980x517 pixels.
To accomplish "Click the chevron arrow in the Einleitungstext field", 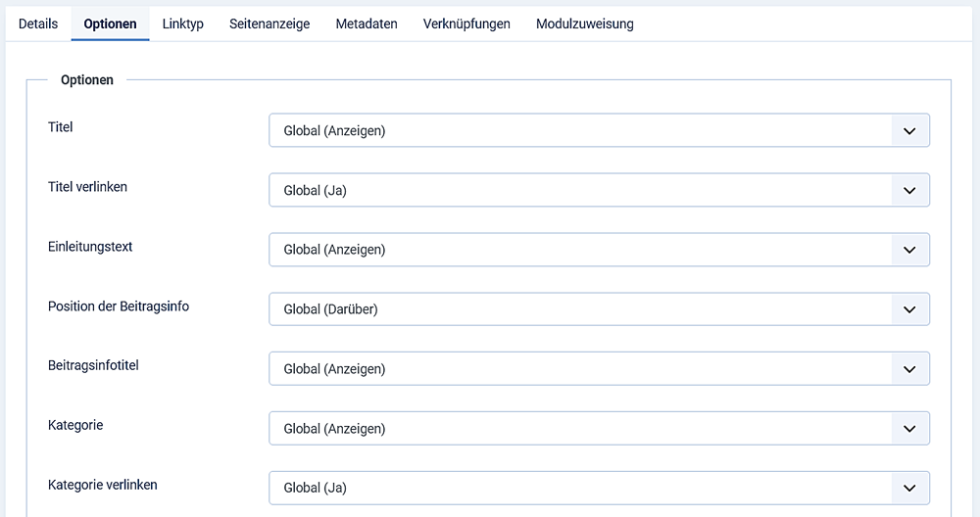I will pos(909,250).
